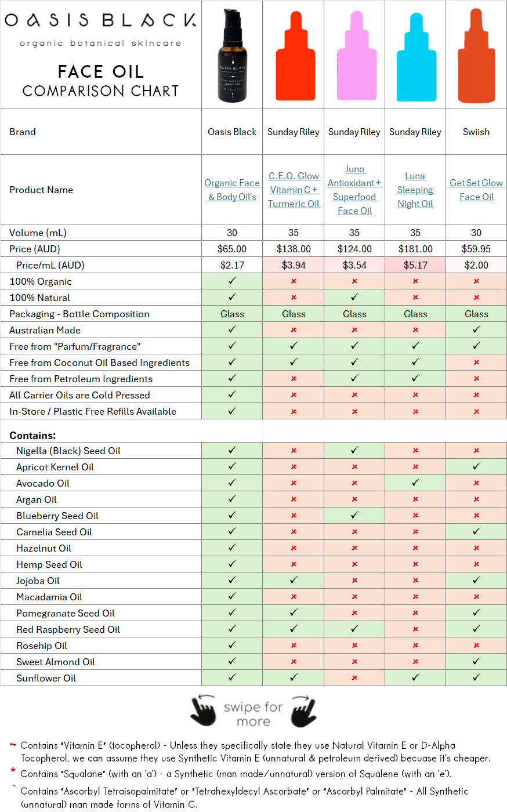Click the Oasis Black logo
Viewport: 507px width, 812px height.
tap(100, 26)
